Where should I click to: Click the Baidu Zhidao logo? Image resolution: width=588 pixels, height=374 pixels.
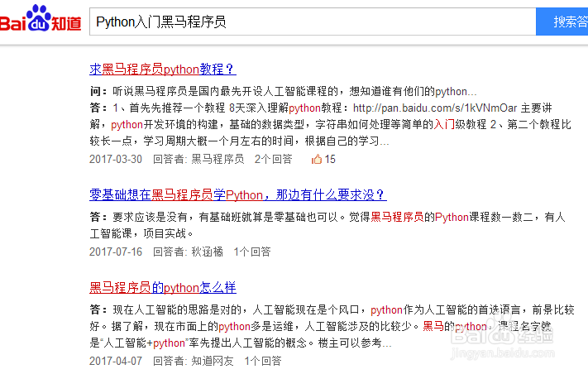[x=41, y=19]
